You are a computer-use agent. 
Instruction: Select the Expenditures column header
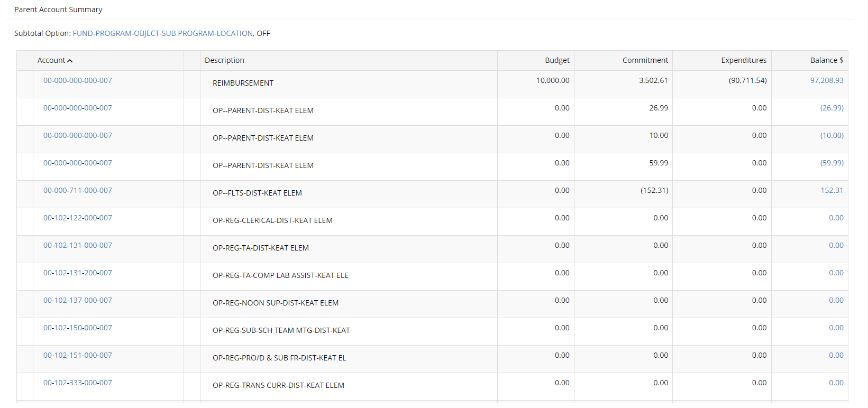pos(743,60)
